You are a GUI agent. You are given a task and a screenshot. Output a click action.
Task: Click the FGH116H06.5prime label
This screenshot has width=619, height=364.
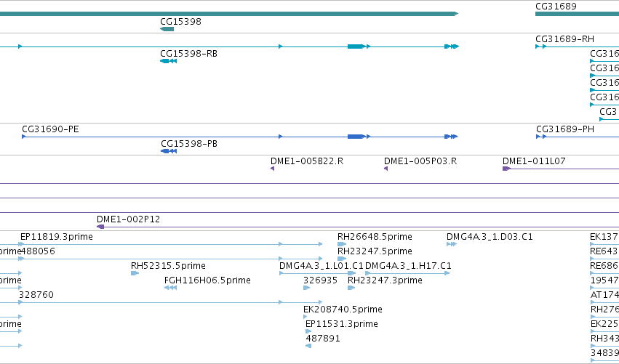207,280
